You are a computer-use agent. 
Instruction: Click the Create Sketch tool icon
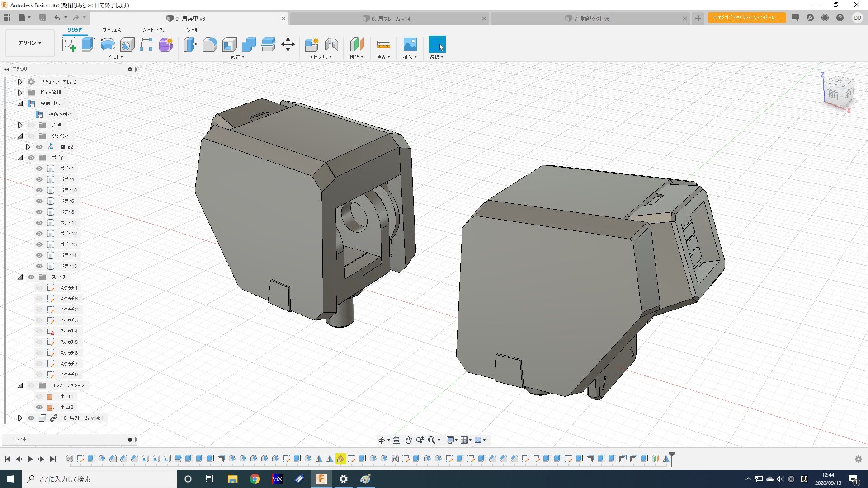(69, 44)
